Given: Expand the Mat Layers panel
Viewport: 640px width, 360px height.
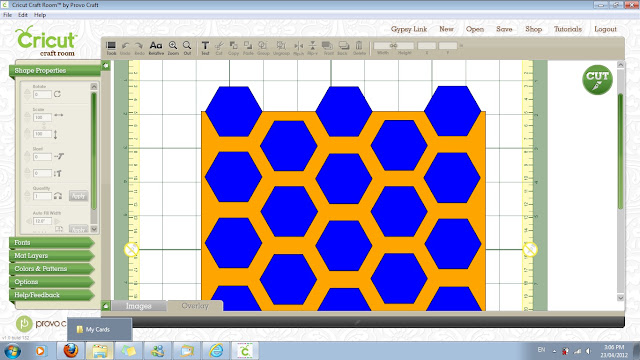Looking at the screenshot, I should (x=51, y=256).
